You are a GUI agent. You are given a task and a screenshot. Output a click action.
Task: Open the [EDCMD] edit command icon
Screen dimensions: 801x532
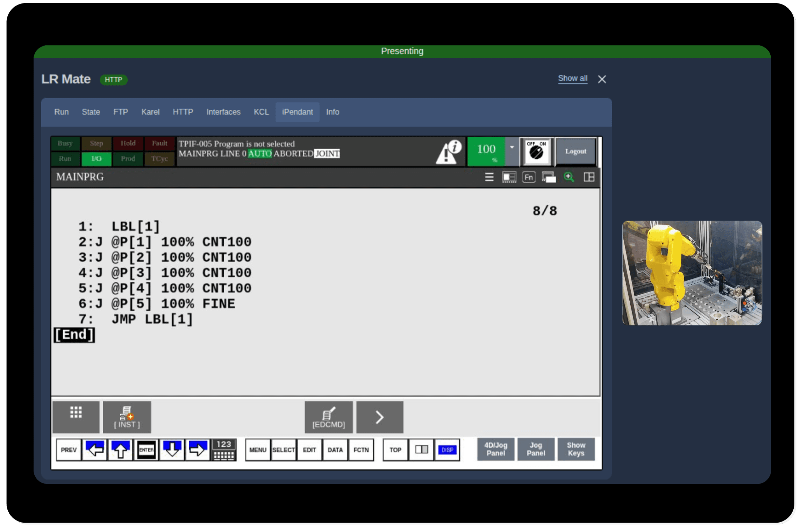coord(328,417)
